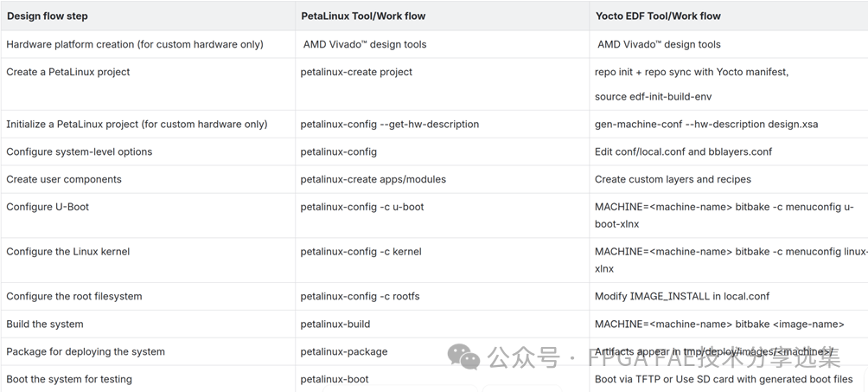Select the "petalinux-create project" cell
The height and width of the screenshot is (392, 868).
[356, 72]
